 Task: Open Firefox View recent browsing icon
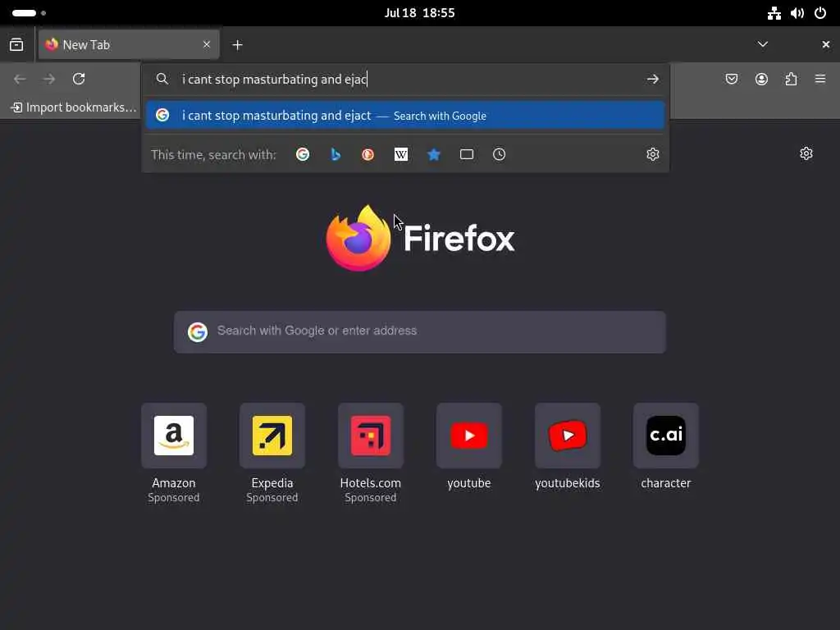click(16, 44)
